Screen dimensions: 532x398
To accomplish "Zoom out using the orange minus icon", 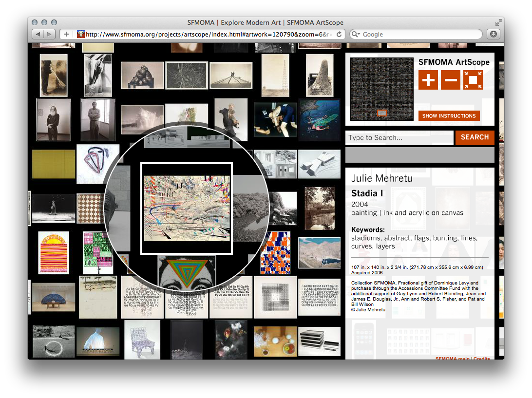I will coord(450,79).
